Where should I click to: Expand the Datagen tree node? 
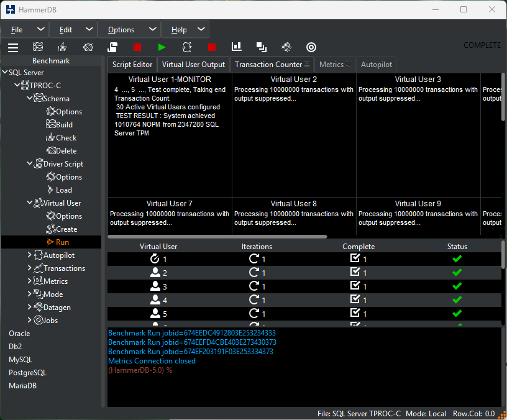click(30, 307)
